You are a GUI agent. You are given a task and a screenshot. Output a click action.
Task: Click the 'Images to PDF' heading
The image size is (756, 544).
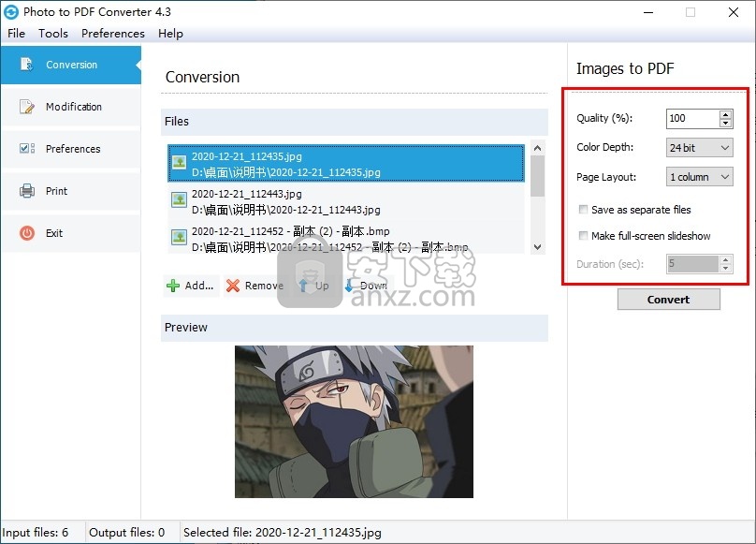click(625, 68)
